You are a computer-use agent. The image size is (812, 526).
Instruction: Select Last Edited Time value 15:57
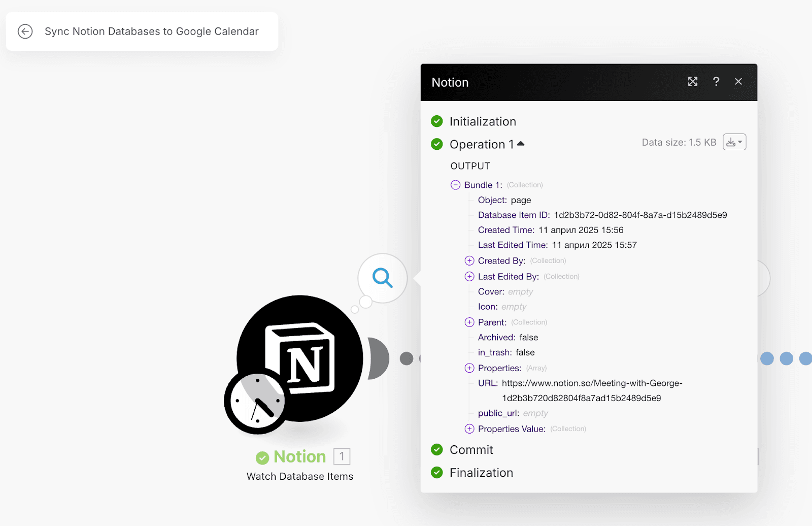[x=594, y=245]
